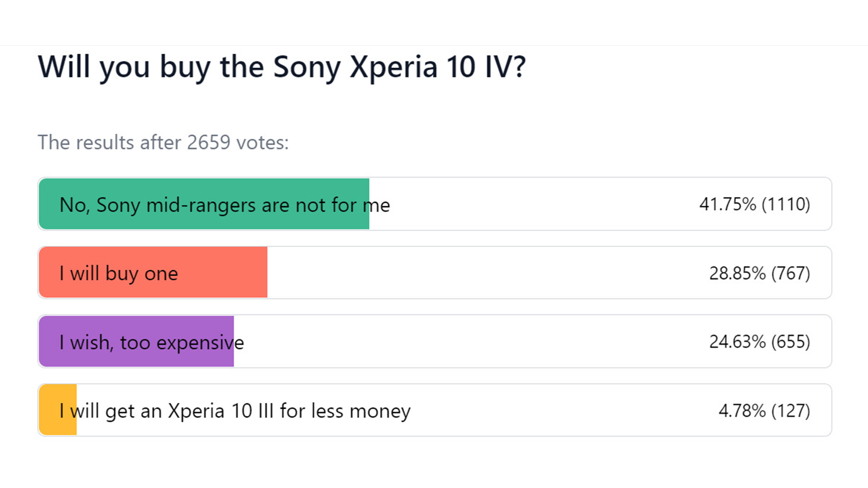Viewport: 868px width, 488px height.
Task: Pick the "I wish, too expensive" label
Action: 152,342
